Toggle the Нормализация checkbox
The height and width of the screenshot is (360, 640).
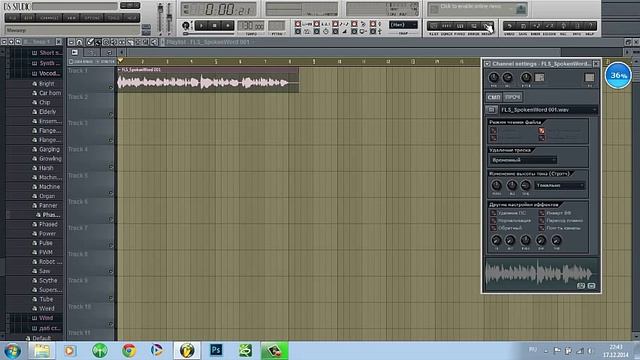(493, 220)
